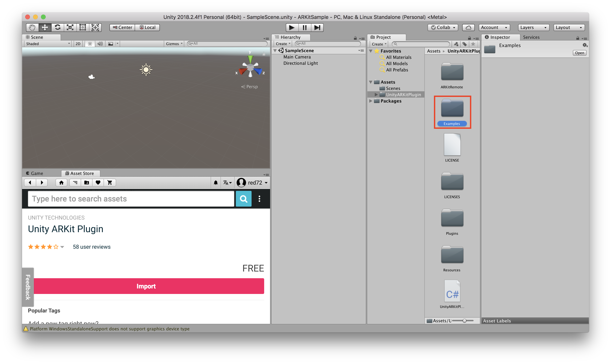The height and width of the screenshot is (364, 611).
Task: Open the Layers dropdown
Action: tap(533, 28)
